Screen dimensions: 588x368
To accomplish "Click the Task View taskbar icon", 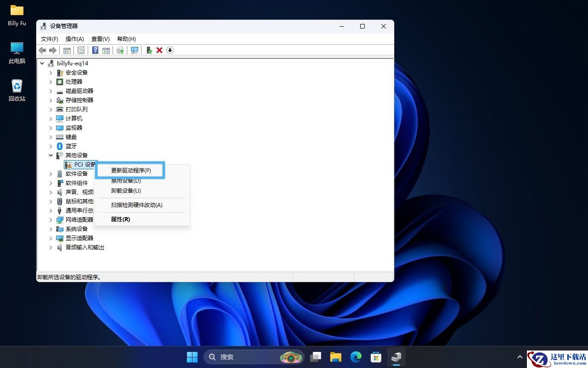I will click(316, 357).
